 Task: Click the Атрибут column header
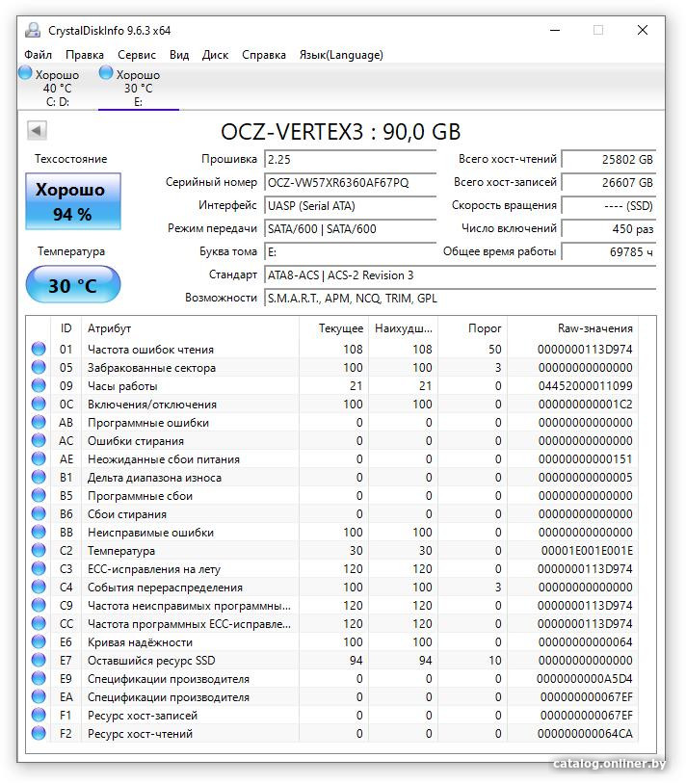pyautogui.click(x=190, y=328)
